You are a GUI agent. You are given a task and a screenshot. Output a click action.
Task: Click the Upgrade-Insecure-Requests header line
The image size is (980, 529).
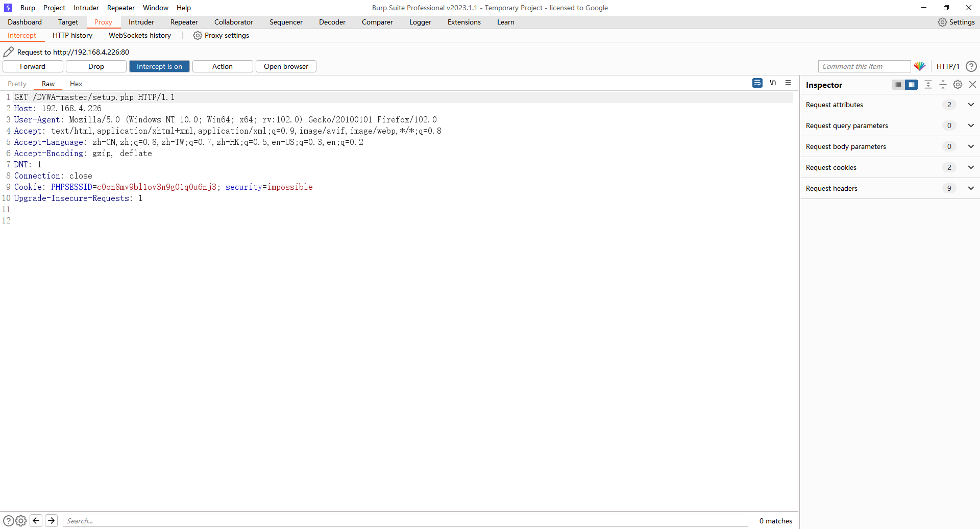pos(79,198)
